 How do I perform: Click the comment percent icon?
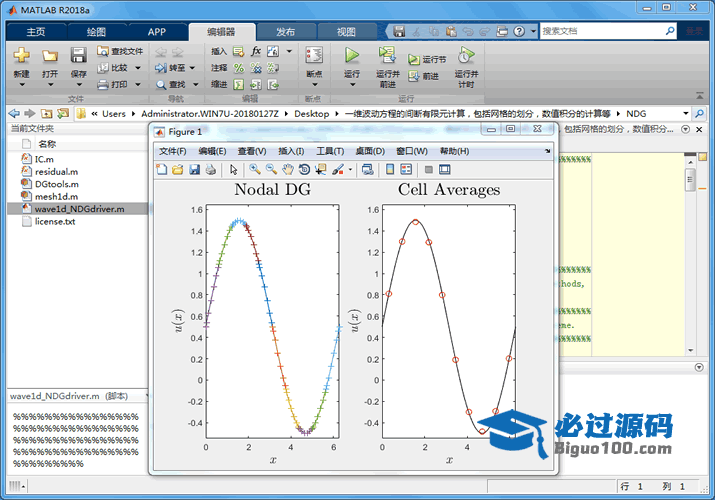click(238, 68)
